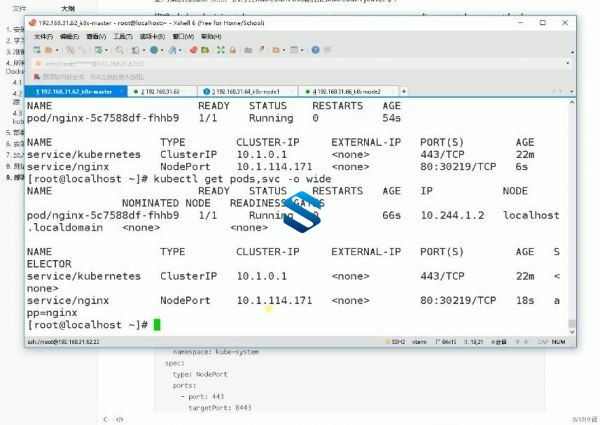
Task: Expand the Font icon dropdown arrow
Action: [x=180, y=50]
